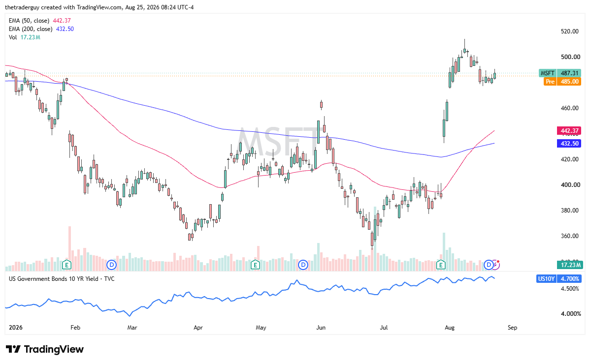Click the Pre 485.00 pre-market price label
Image resolution: width=590 pixels, height=364 pixels.
(562, 82)
